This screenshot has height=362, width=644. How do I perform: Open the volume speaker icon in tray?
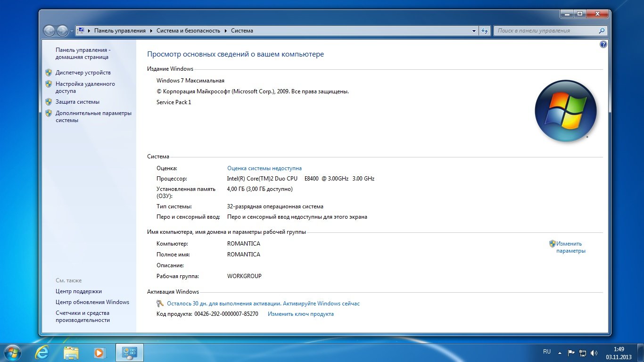pyautogui.click(x=594, y=353)
